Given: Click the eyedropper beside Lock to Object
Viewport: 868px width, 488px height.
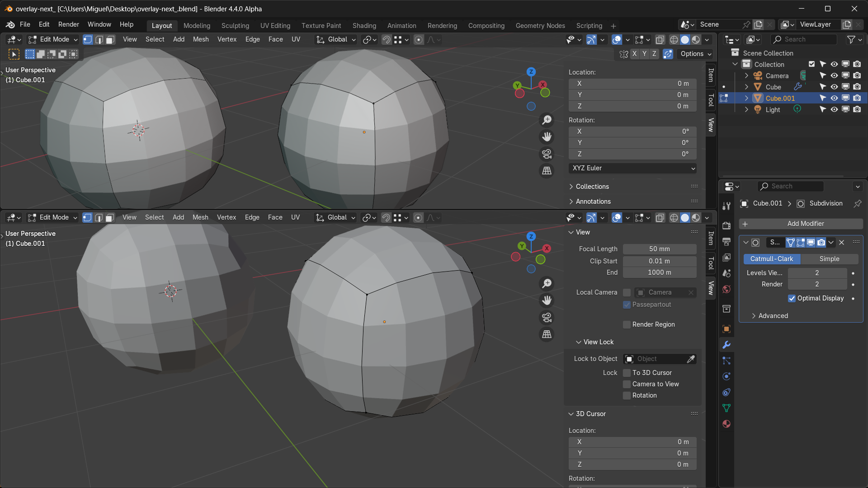Looking at the screenshot, I should point(691,359).
